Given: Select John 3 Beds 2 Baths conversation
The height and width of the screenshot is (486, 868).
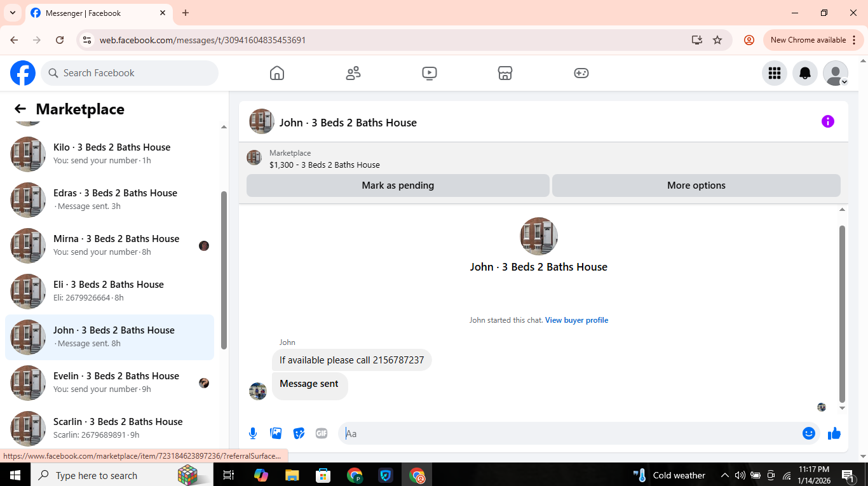Looking at the screenshot, I should point(109,337).
